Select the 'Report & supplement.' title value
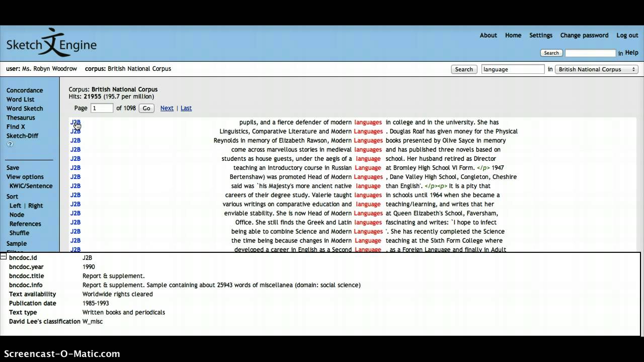Viewport: 644px width, 362px height. (114, 276)
